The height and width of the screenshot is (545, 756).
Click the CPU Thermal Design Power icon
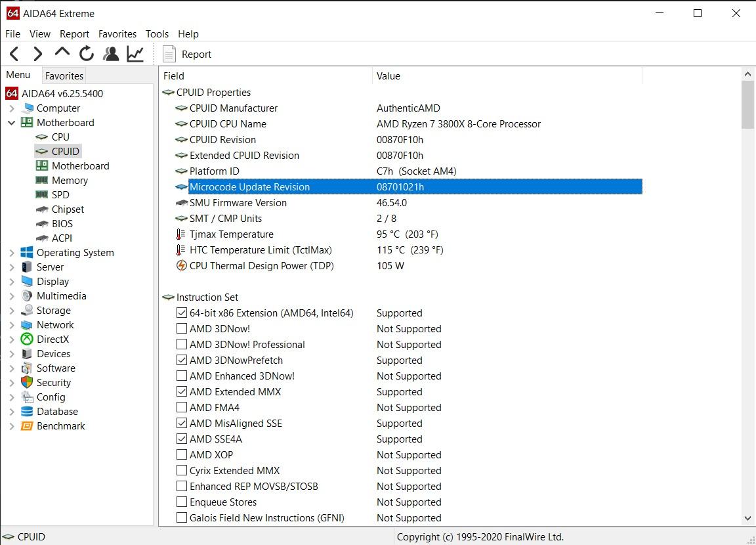tap(181, 266)
